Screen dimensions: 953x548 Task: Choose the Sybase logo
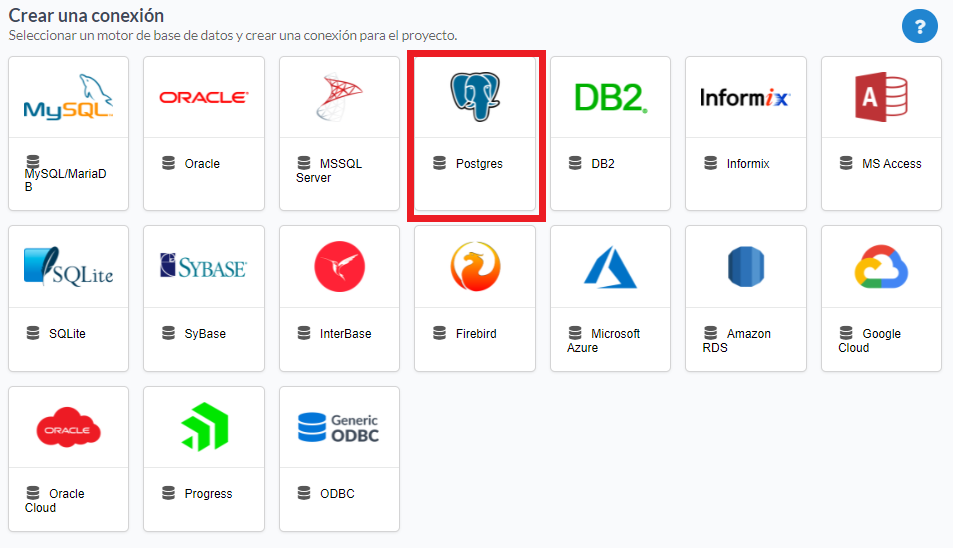click(204, 266)
